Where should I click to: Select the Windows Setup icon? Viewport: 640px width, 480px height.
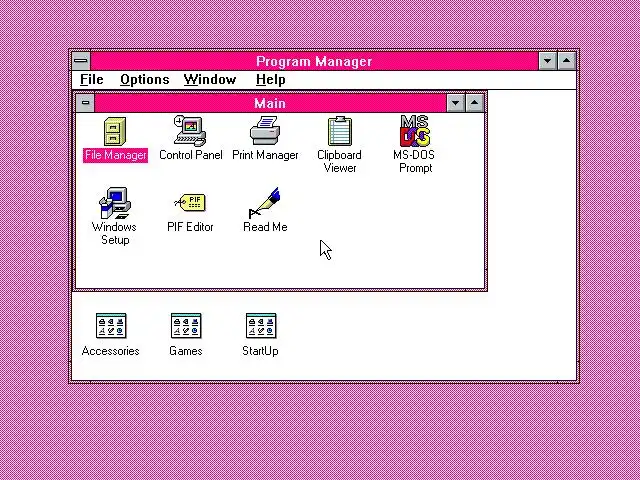(x=115, y=203)
